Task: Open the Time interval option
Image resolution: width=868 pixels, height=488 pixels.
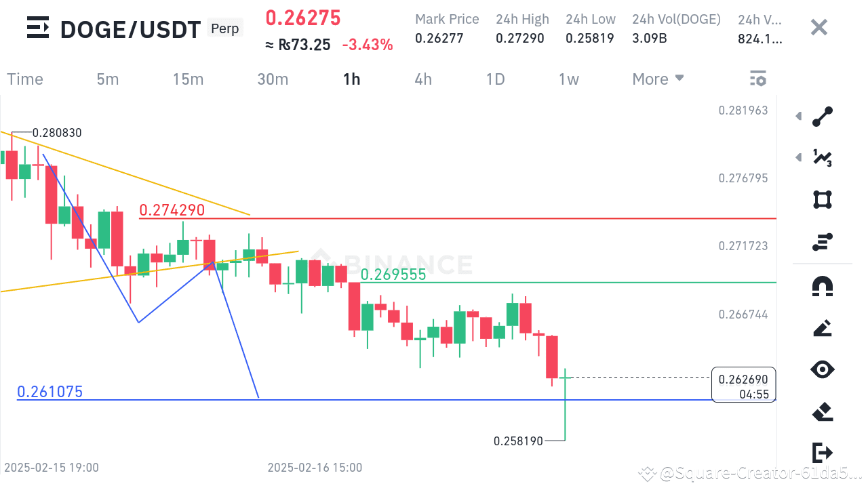Action: tap(24, 79)
